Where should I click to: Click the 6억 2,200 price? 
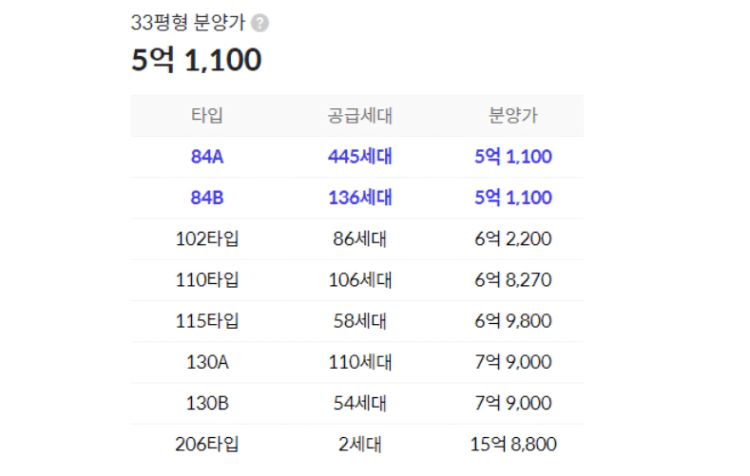point(513,239)
